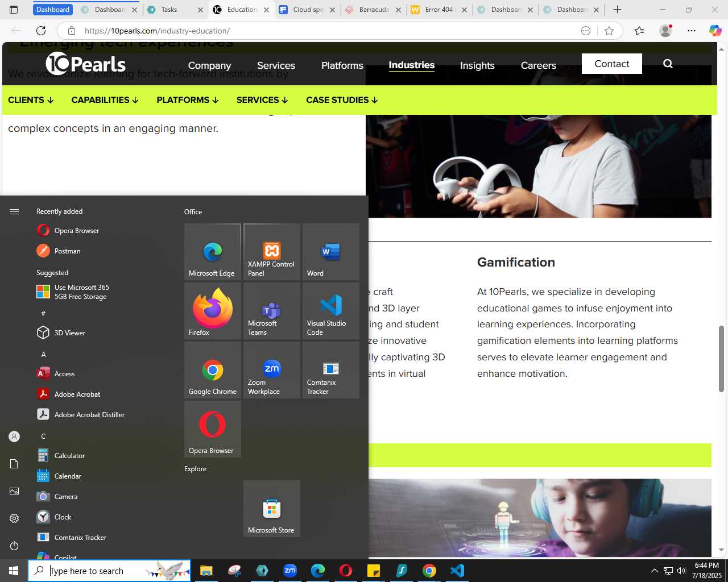The width and height of the screenshot is (728, 582).
Task: Focus the taskbar search box
Action: (x=109, y=571)
